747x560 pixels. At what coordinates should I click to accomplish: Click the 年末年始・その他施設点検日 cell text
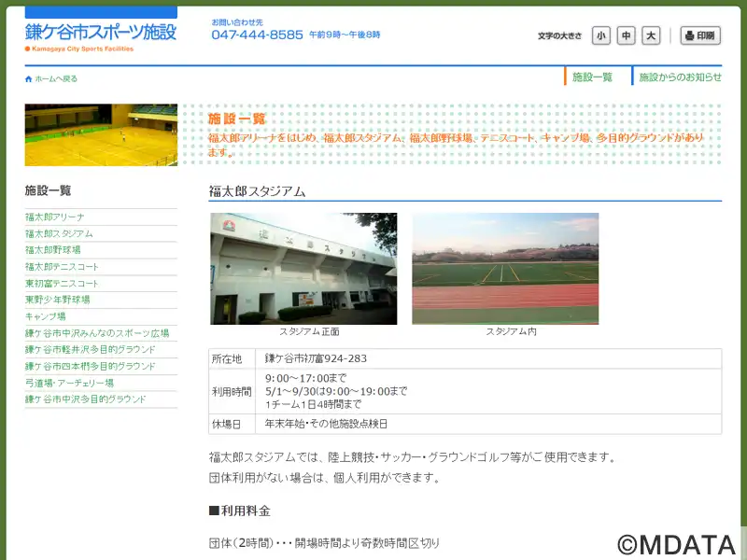click(x=326, y=424)
